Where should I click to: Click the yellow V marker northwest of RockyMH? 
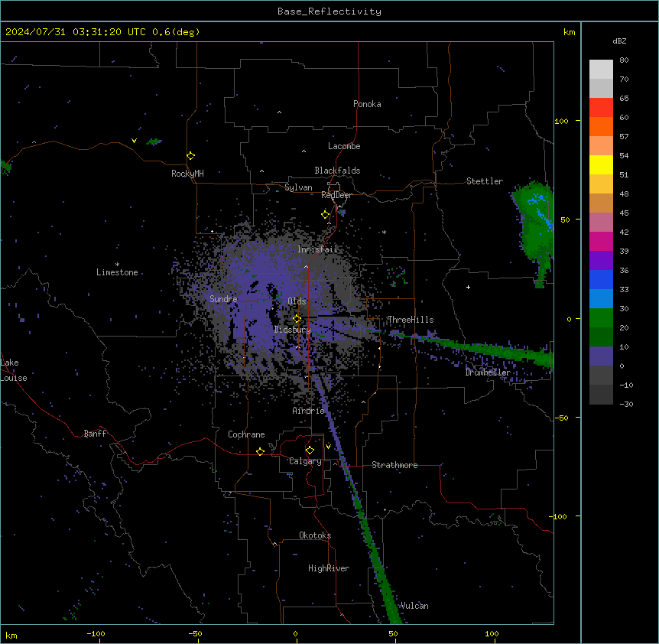pyautogui.click(x=134, y=141)
